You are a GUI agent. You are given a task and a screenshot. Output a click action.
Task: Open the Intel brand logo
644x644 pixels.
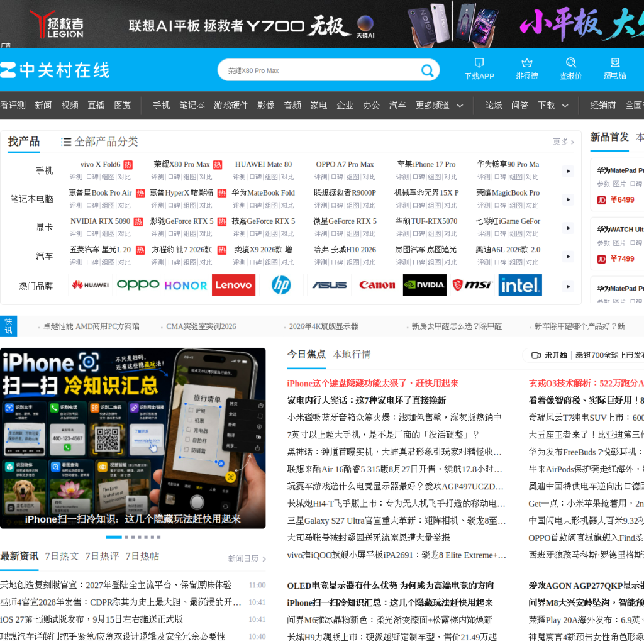pos(520,285)
